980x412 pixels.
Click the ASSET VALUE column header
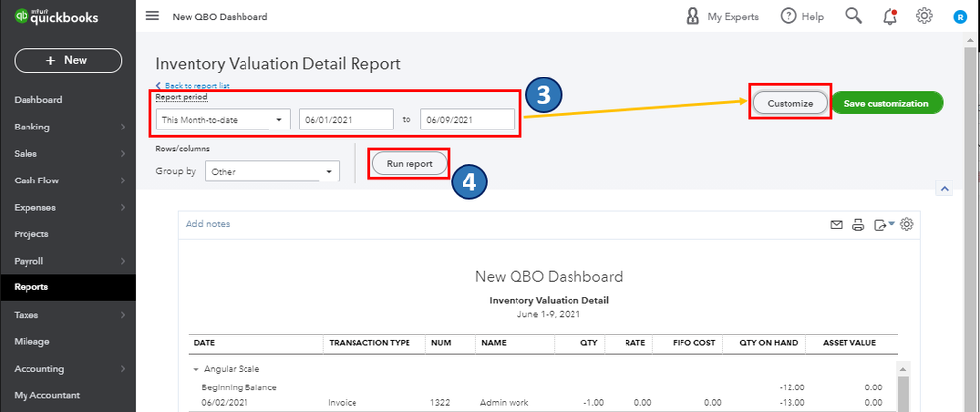pyautogui.click(x=848, y=343)
